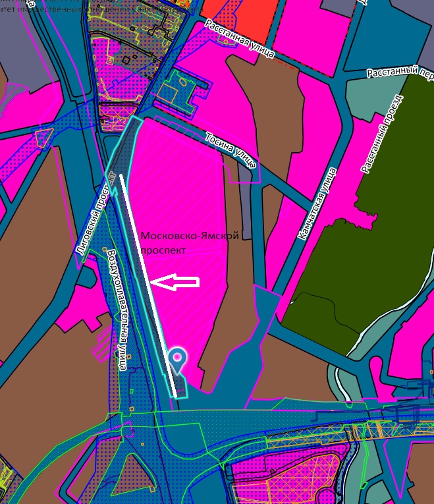Image resolution: width=434 pixels, height=504 pixels.
Task: Select the light teal zone below Расстанный пер
Action: (369, 99)
